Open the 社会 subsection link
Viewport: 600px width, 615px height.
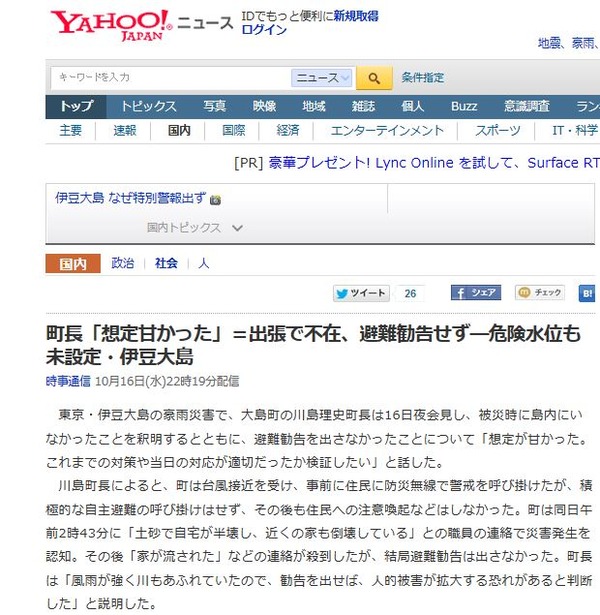[x=166, y=263]
